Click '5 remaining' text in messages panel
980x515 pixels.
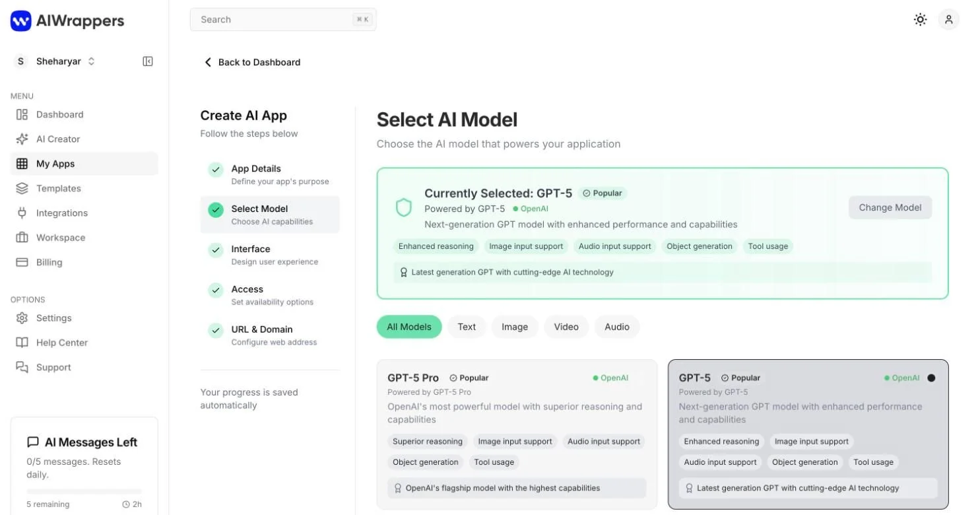[x=48, y=504]
